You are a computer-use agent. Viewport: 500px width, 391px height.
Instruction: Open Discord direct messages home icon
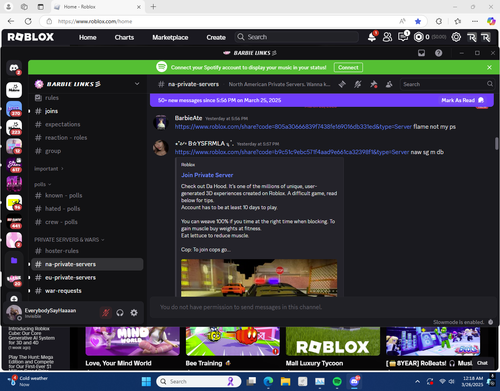click(x=14, y=68)
